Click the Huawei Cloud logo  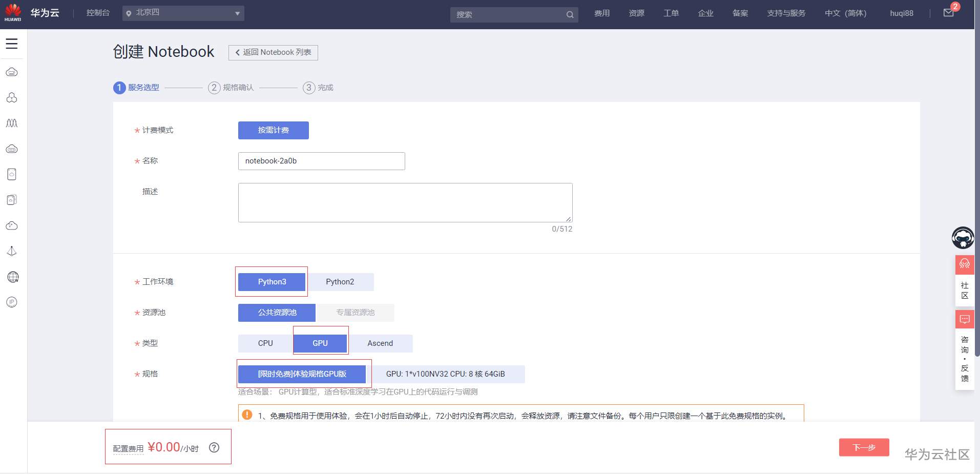click(x=32, y=13)
